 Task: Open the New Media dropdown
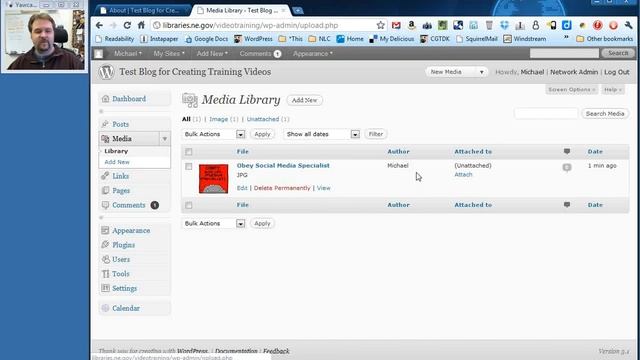[x=456, y=72]
